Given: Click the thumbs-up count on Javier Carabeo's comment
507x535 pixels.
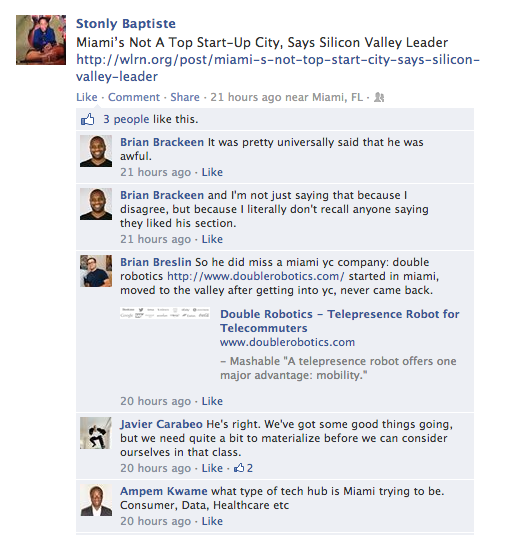Looking at the screenshot, I should pyautogui.click(x=243, y=468).
